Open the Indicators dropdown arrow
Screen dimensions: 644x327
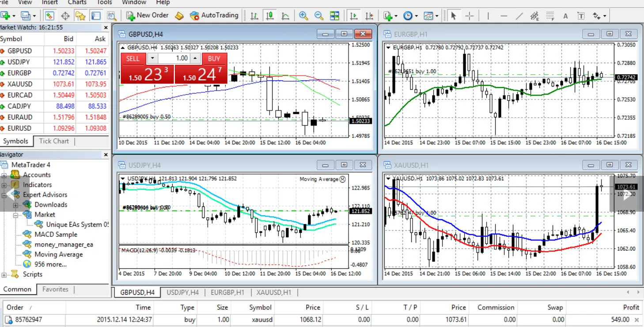396,16
